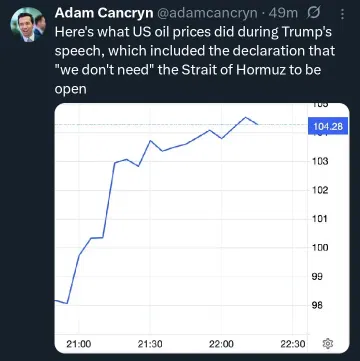Click the 21:00 time axis label
Image resolution: width=360 pixels, height=361 pixels.
coord(79,344)
